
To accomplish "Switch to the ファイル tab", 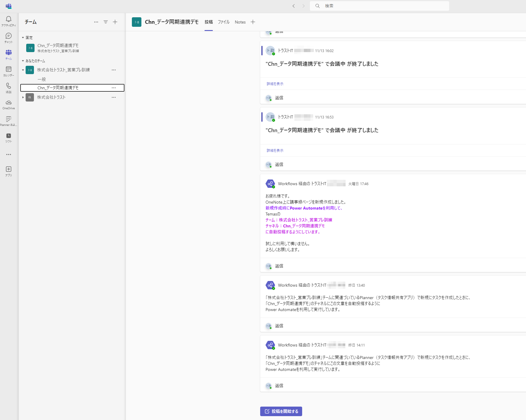I will click(x=224, y=22).
